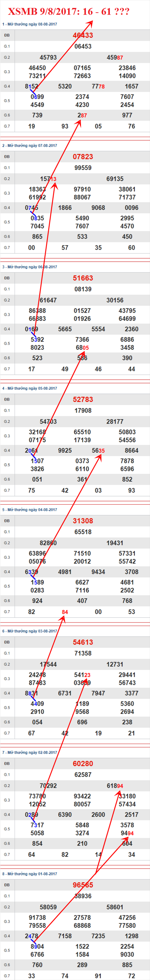Select header '1 - Mở thưởng ngày 08-08-2017'

click(x=30, y=24)
